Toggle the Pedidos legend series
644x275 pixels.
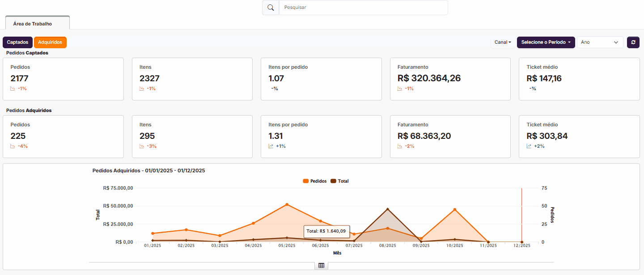pos(315,181)
